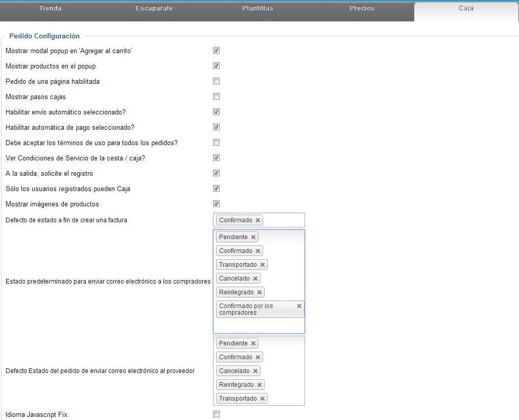The height and width of the screenshot is (420, 519).
Task: Toggle 'Ver Condiciones de Servicio de la cesta'
Action: 216,157
